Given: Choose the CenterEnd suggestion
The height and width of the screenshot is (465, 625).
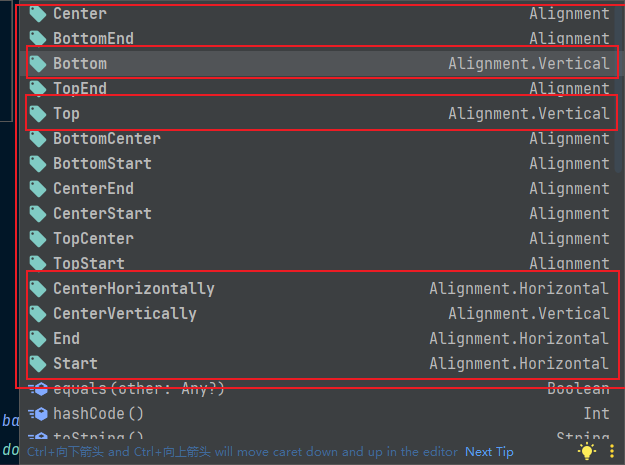Looking at the screenshot, I should (x=321, y=189).
